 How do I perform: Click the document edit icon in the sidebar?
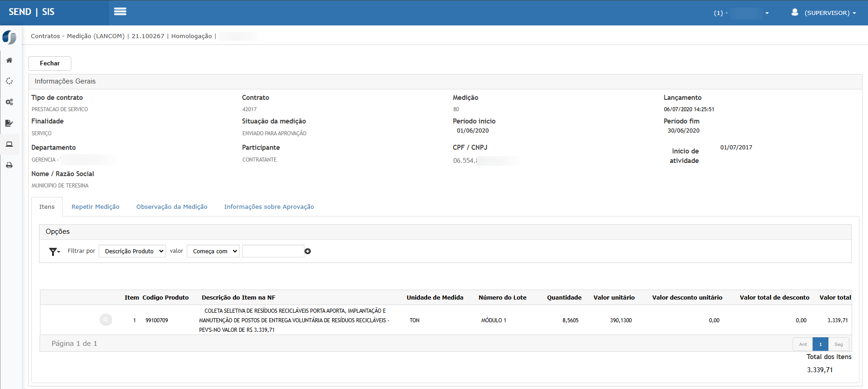coord(9,123)
